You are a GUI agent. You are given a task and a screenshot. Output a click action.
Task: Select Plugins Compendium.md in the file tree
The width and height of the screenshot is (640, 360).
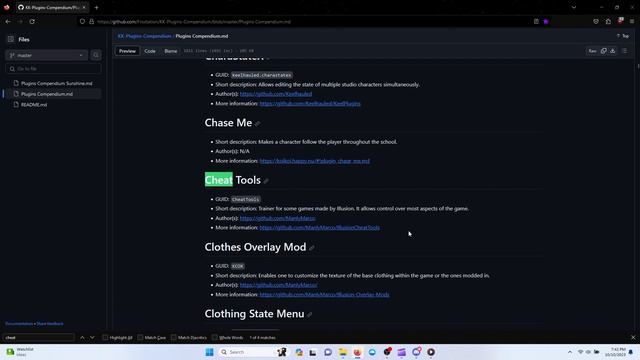point(47,94)
